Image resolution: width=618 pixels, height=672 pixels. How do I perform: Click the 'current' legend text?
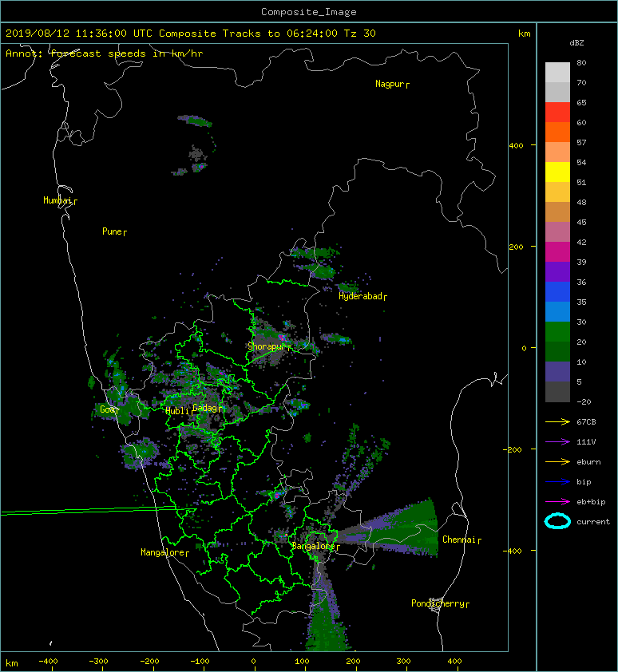pos(593,522)
